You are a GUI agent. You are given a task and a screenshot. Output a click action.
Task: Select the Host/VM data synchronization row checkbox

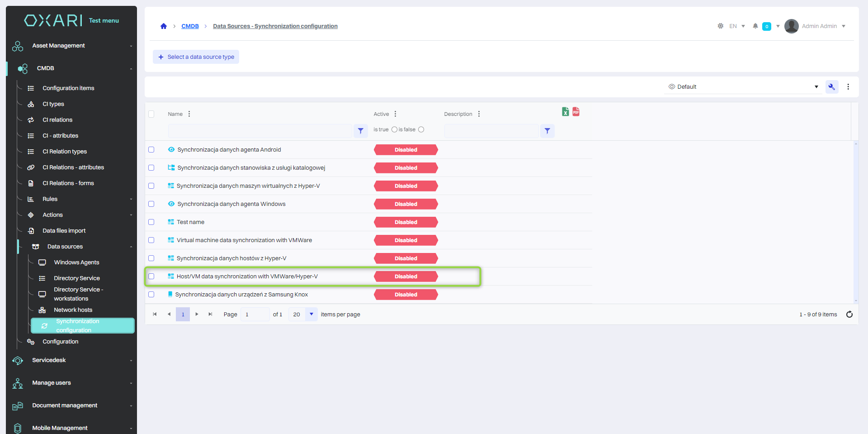[151, 277]
